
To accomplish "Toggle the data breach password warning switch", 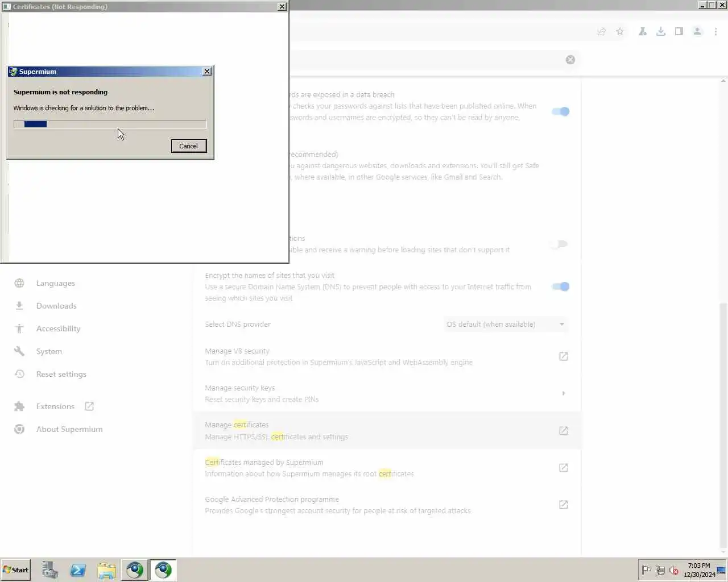I will click(560, 111).
